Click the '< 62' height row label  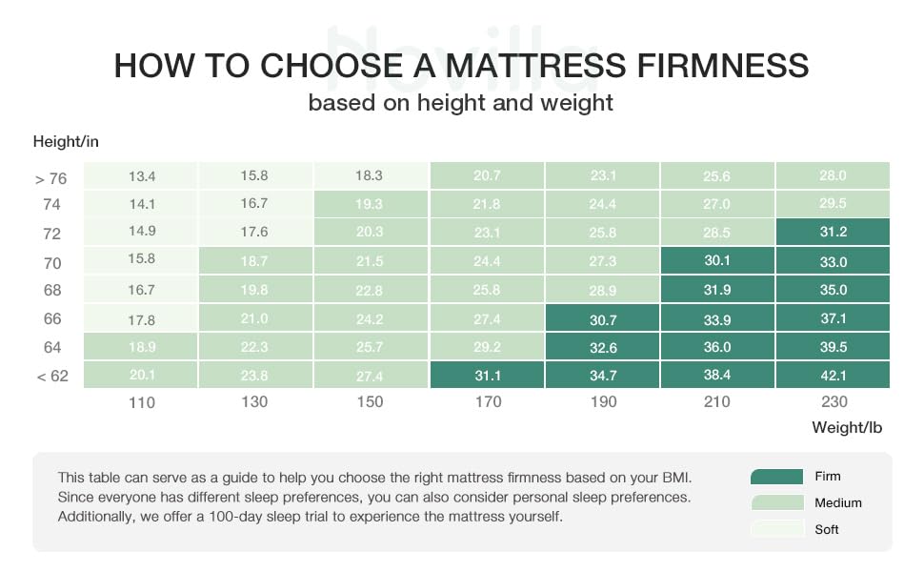(x=52, y=377)
